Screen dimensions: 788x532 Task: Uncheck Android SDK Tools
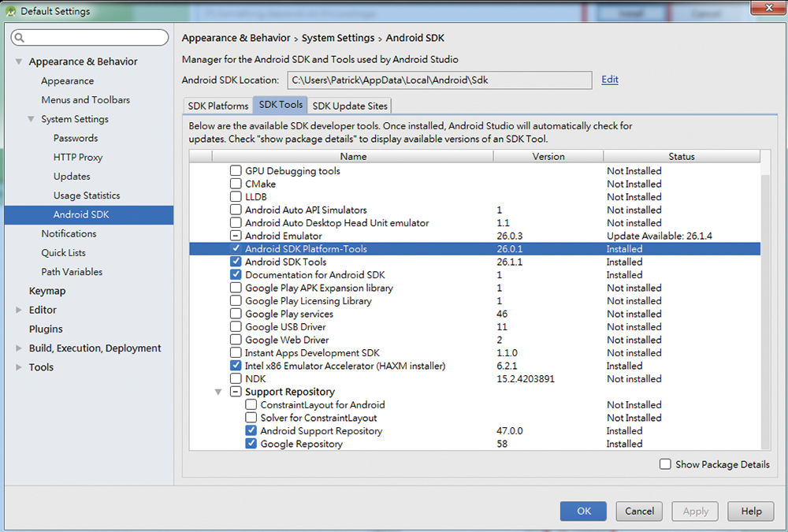236,262
